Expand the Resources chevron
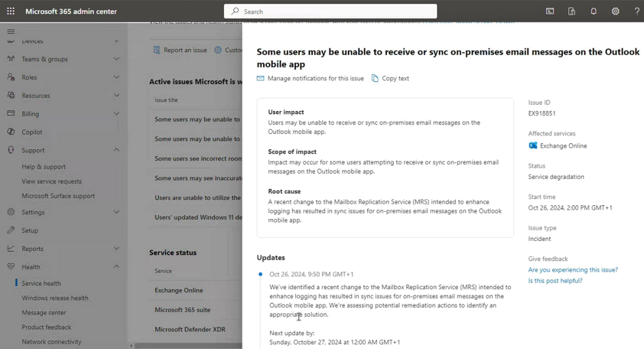 pyautogui.click(x=116, y=95)
